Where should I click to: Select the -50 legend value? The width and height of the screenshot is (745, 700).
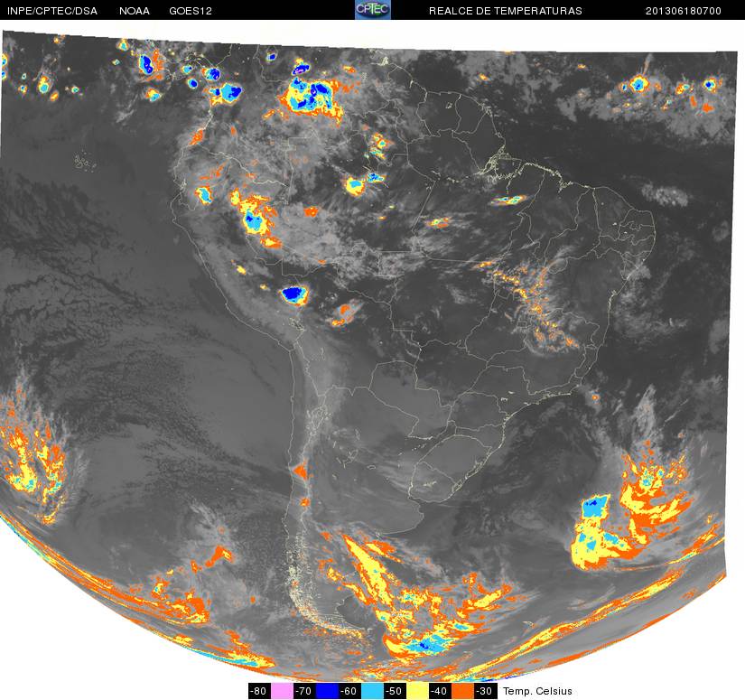pos(396,691)
